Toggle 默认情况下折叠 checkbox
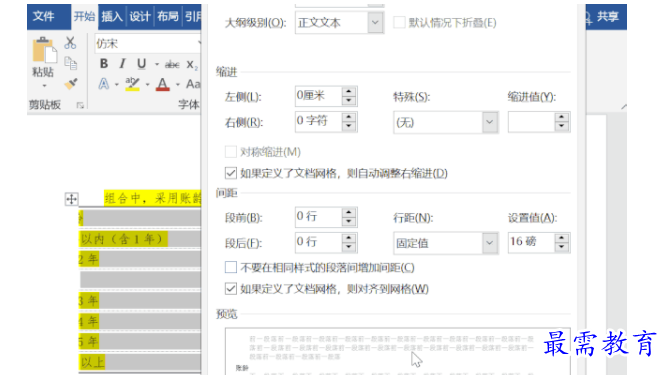 pyautogui.click(x=399, y=22)
